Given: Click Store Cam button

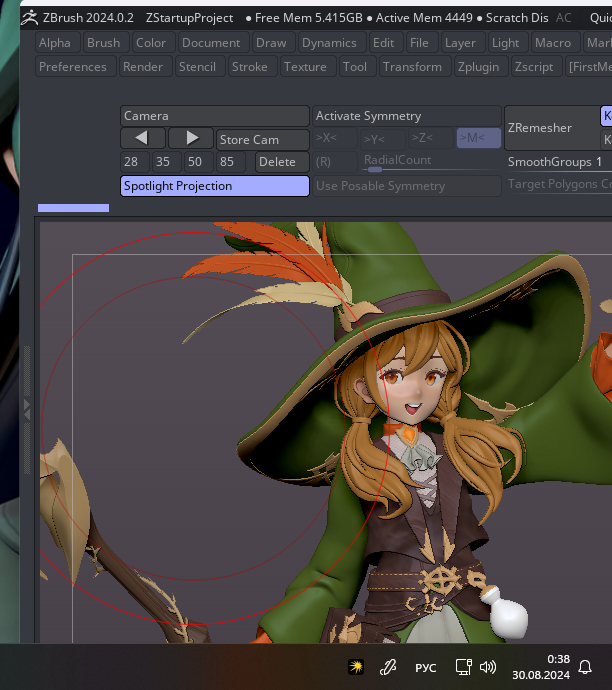Looking at the screenshot, I should click(263, 139).
